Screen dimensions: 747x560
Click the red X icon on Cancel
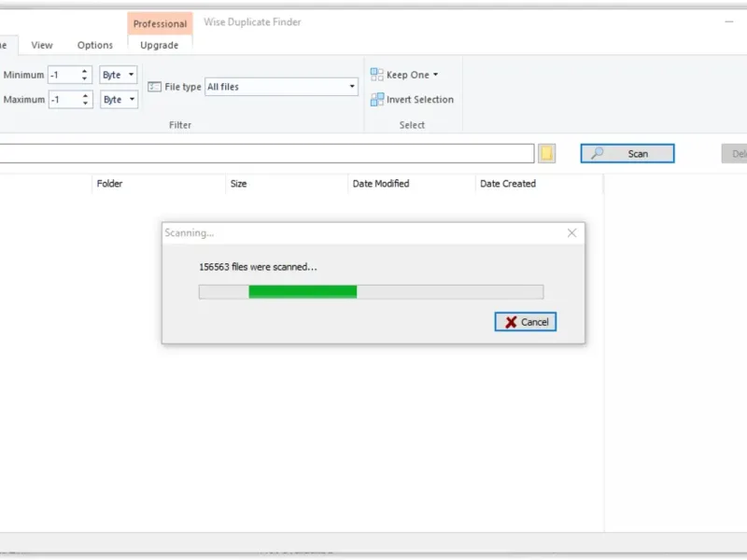pyautogui.click(x=511, y=322)
